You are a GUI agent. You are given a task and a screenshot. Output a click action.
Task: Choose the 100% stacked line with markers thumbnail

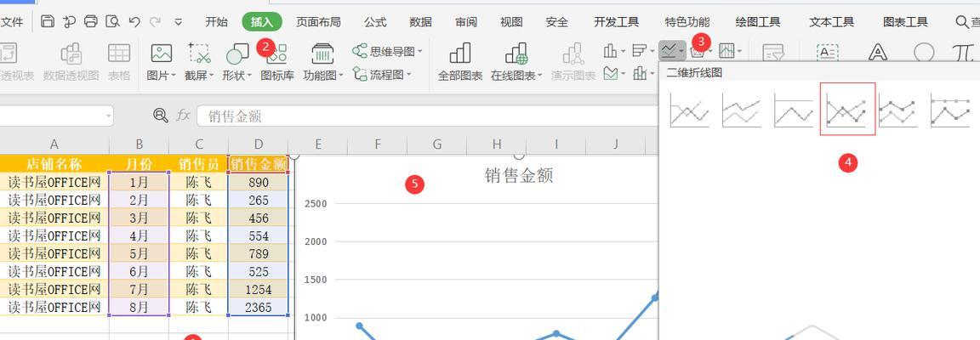pos(950,110)
